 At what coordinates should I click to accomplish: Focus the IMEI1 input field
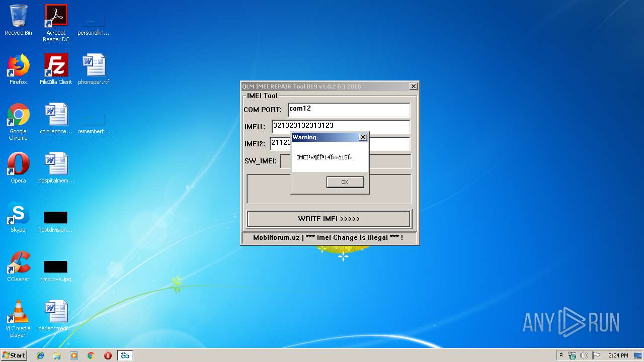pyautogui.click(x=341, y=126)
